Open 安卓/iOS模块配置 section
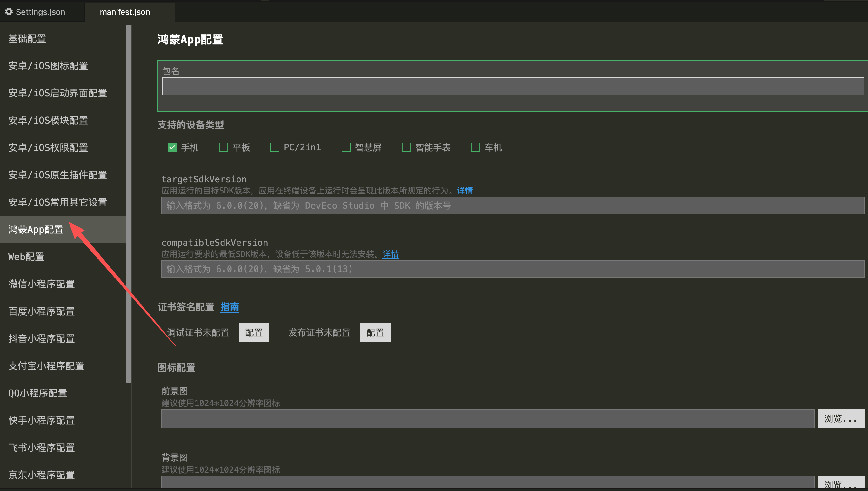The image size is (868, 491). click(63, 121)
